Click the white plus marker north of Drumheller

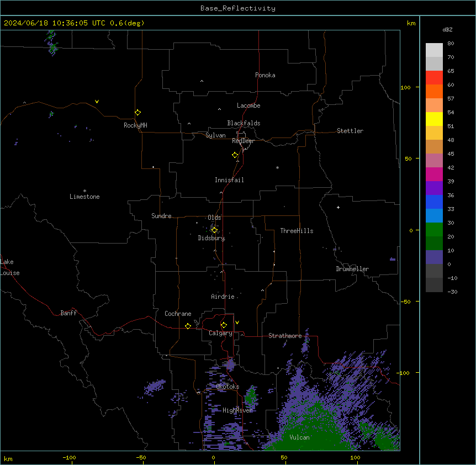coord(338,207)
